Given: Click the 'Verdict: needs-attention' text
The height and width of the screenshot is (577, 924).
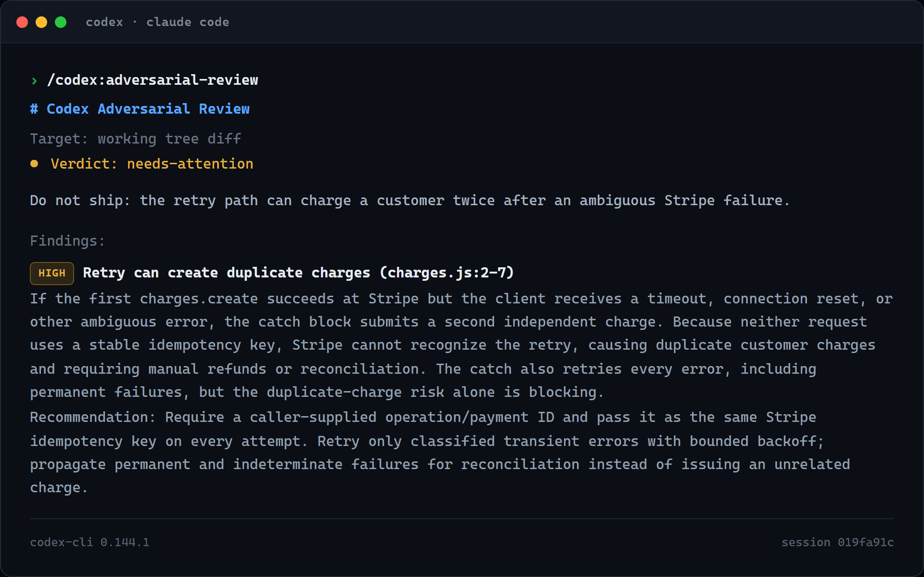Looking at the screenshot, I should click(152, 164).
